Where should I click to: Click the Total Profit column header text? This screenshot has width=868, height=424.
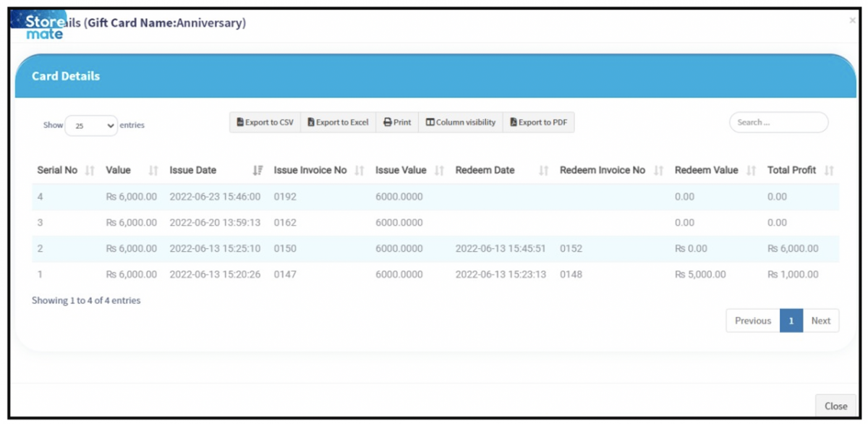[x=791, y=171]
